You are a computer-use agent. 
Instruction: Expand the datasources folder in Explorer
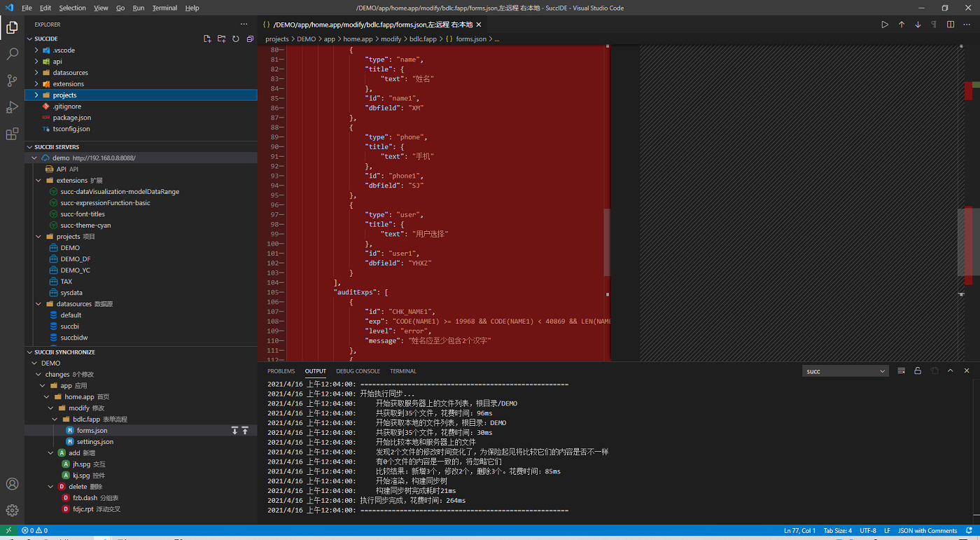pos(69,73)
